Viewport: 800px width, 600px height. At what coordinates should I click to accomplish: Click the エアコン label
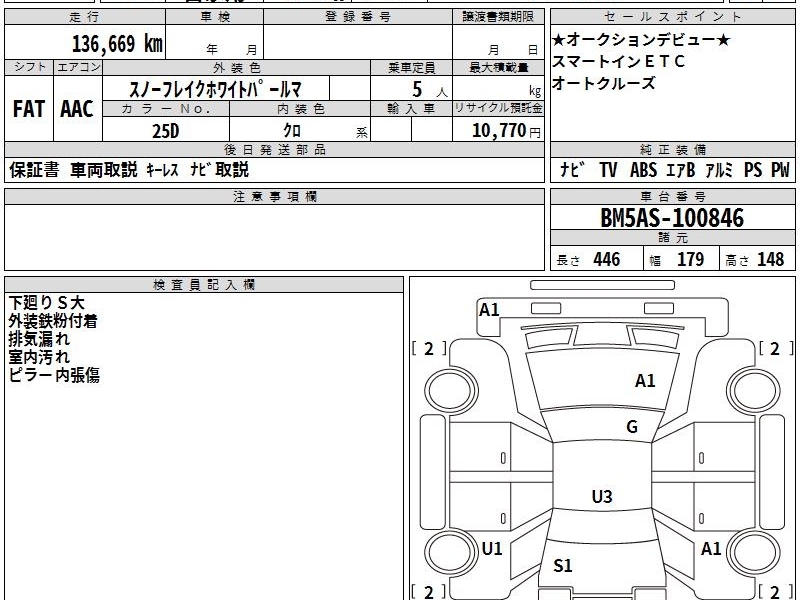click(79, 67)
